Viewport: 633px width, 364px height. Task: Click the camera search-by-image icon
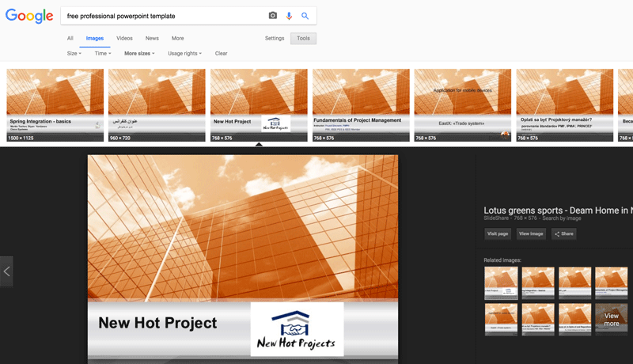point(273,16)
